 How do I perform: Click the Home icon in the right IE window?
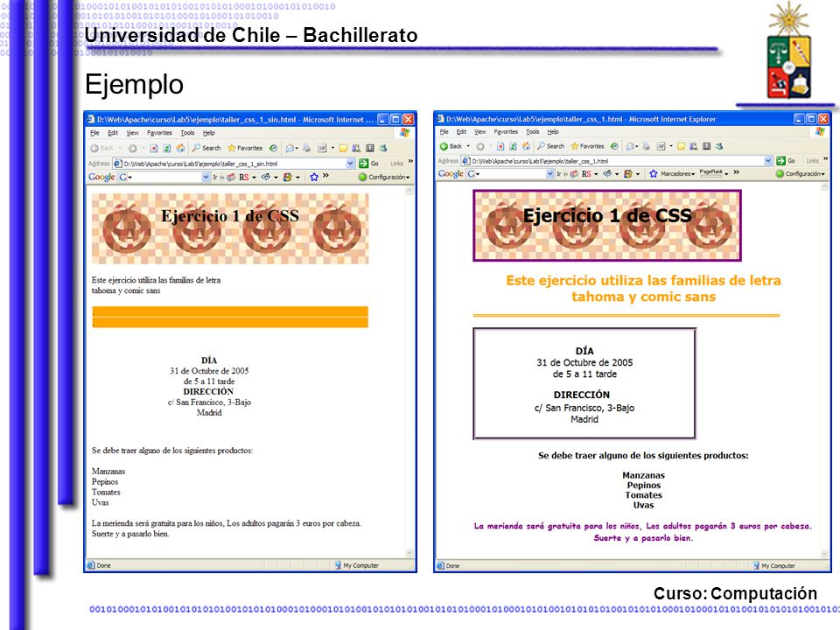pos(526,146)
